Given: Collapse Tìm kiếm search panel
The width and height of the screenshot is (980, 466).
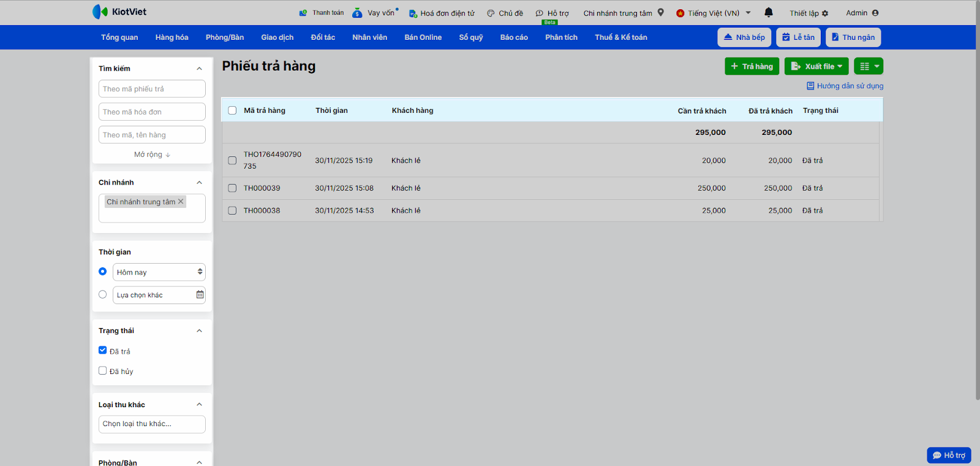Looking at the screenshot, I should (199, 69).
